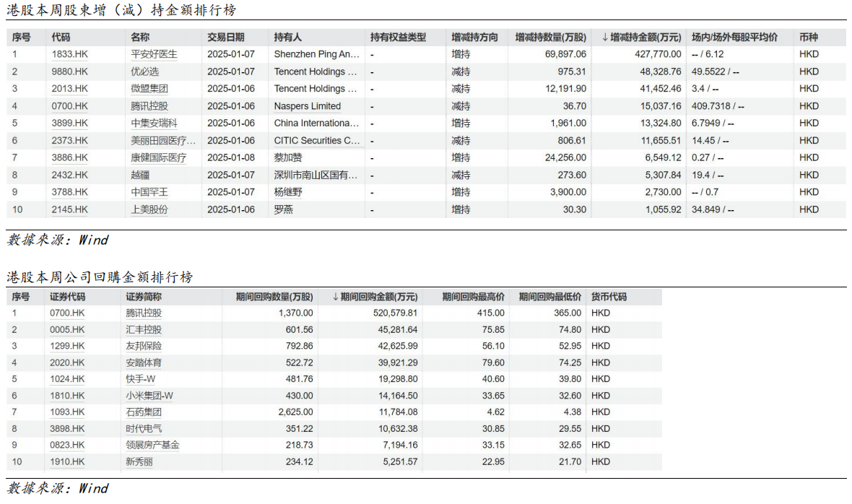This screenshot has height=504, width=852.
Task: Open stock name link 平安好医生
Action: (154, 54)
